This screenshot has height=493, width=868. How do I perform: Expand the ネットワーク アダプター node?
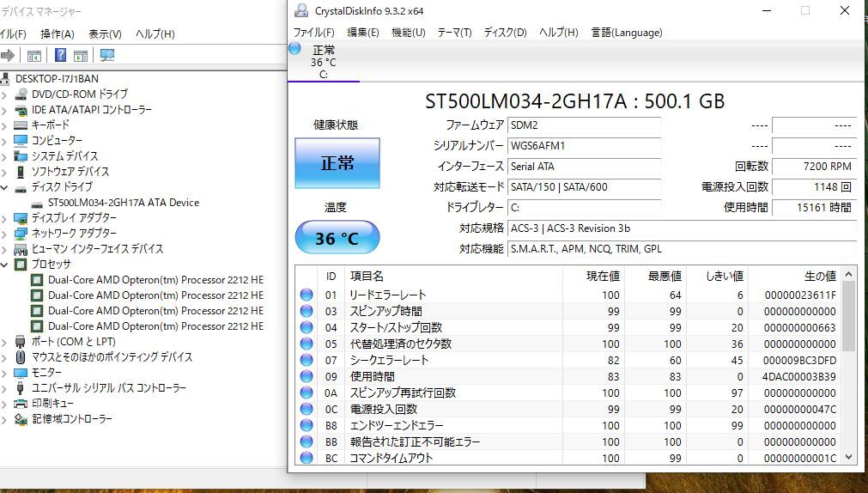(4, 234)
